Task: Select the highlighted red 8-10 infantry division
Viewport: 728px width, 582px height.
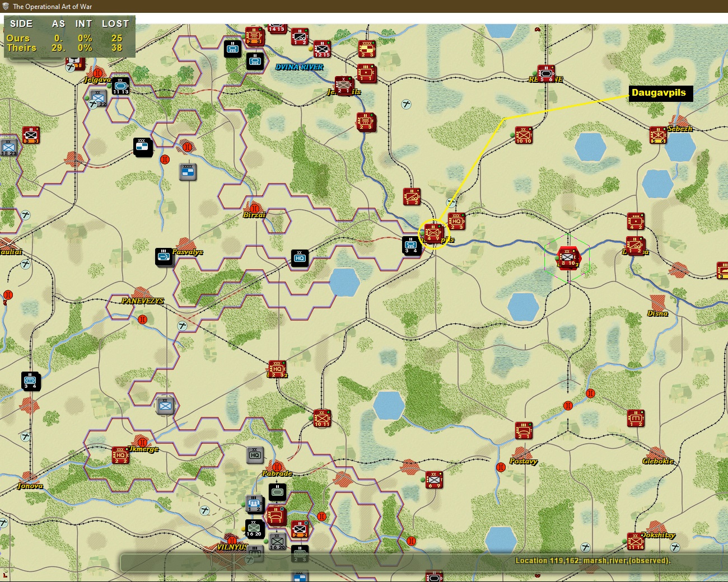Action: click(x=568, y=257)
